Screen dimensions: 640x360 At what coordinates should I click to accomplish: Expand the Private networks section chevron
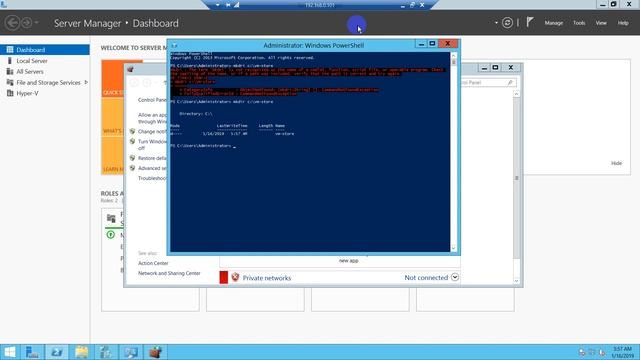455,277
